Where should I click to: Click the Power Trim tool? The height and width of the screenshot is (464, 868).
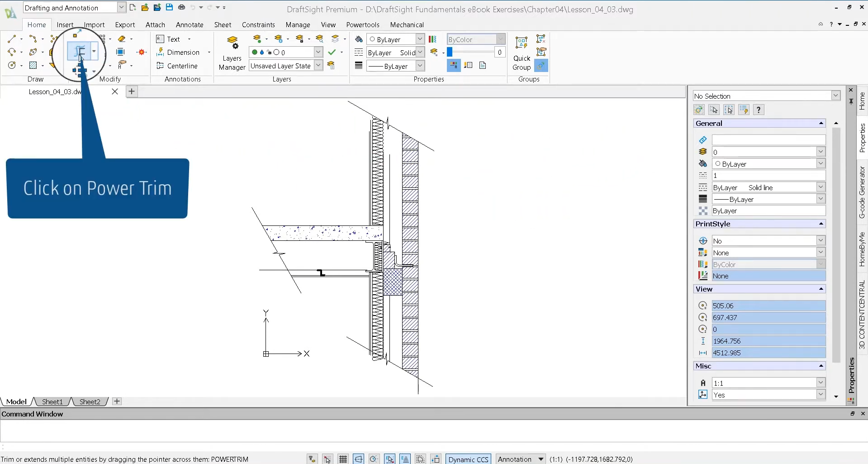[x=80, y=51]
